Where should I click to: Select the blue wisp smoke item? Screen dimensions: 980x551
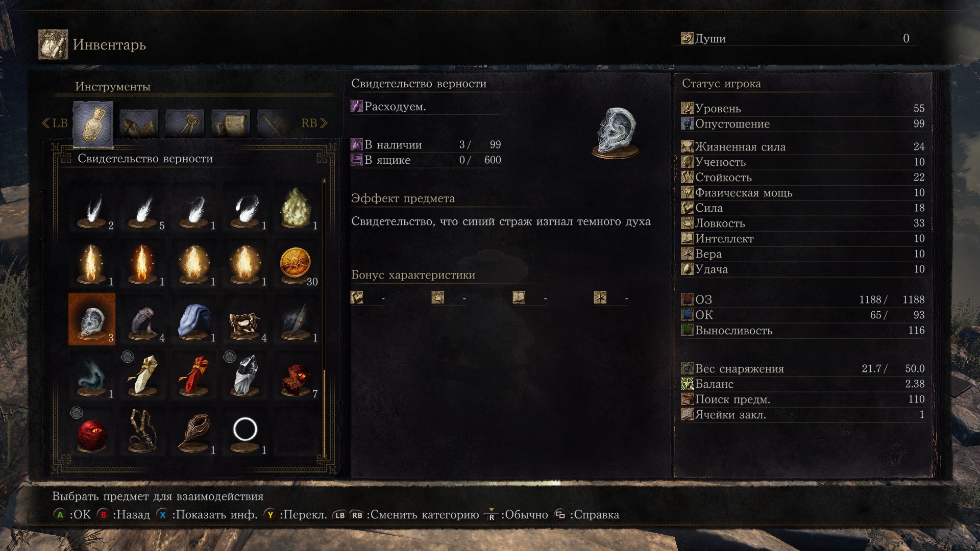click(x=92, y=375)
